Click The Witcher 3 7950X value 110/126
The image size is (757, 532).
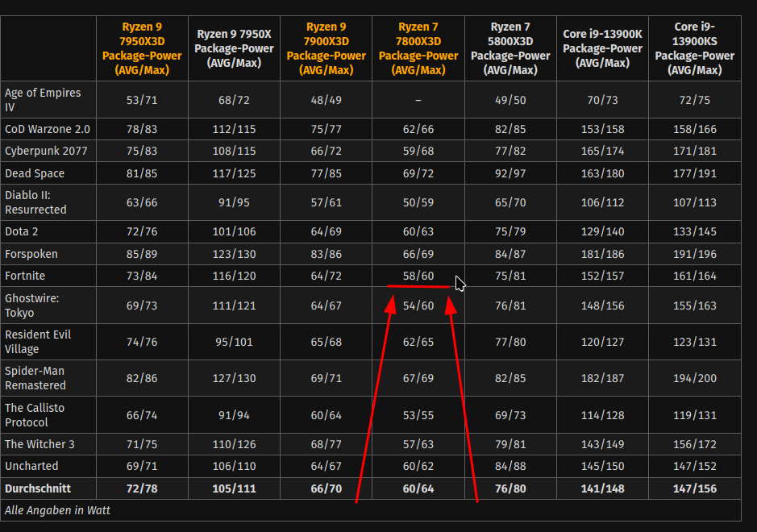point(234,444)
